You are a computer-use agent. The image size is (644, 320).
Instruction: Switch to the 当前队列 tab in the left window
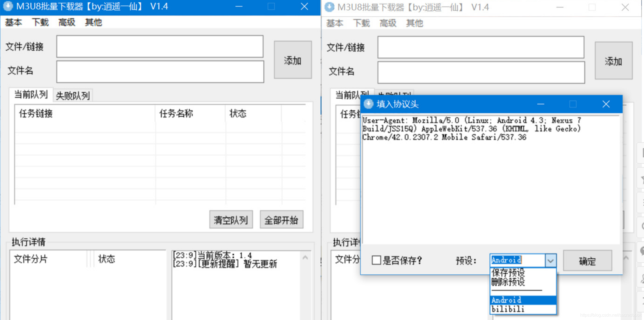pos(31,95)
